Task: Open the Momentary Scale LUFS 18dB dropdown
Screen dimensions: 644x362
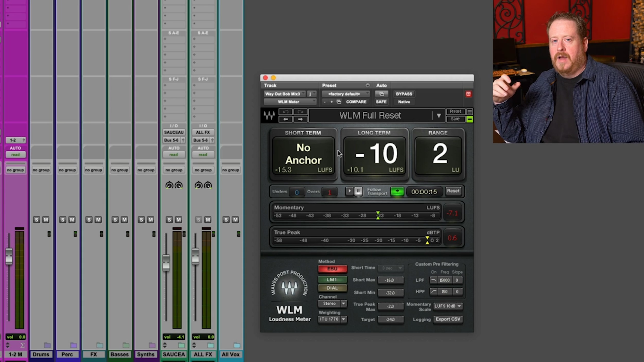Action: [x=448, y=306]
